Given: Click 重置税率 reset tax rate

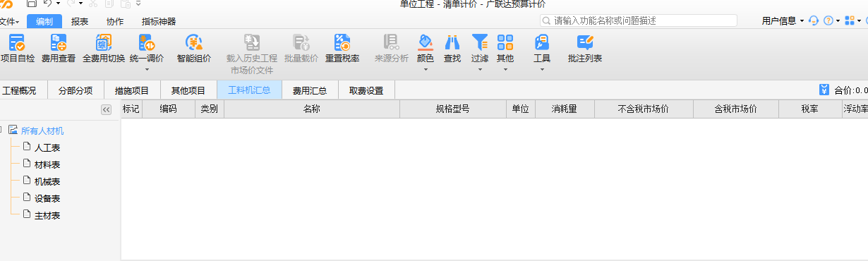Looking at the screenshot, I should click(x=342, y=49).
